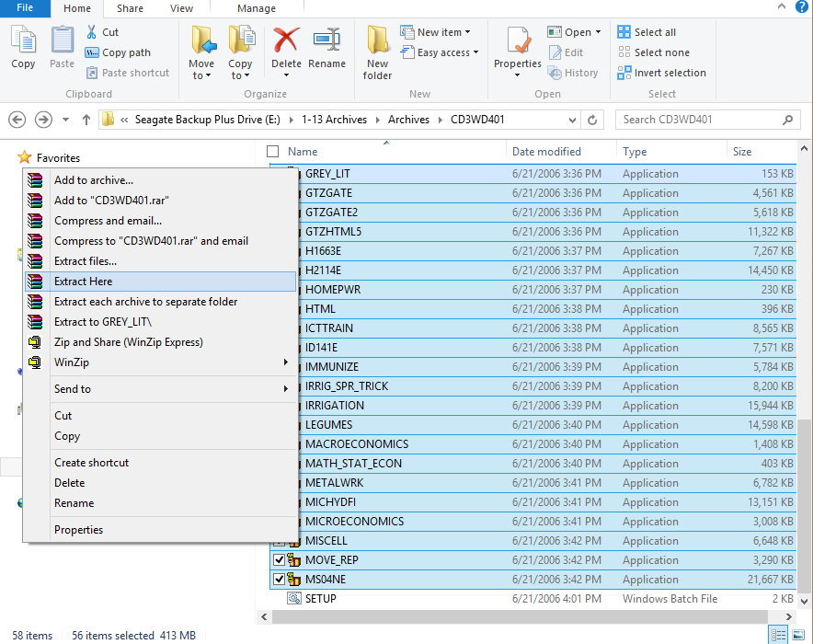Click Select none in the ribbon
Image resolution: width=813 pixels, height=644 pixels.
coord(661,52)
